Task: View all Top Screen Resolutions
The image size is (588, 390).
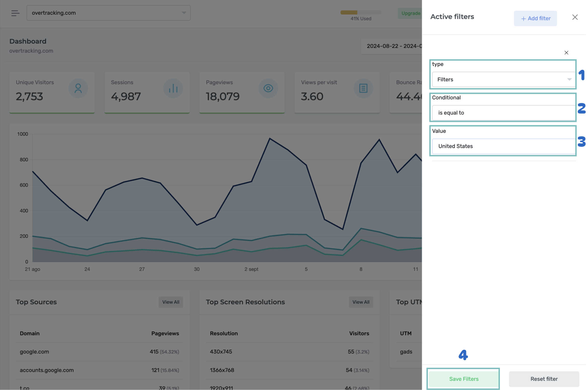Action: point(361,302)
